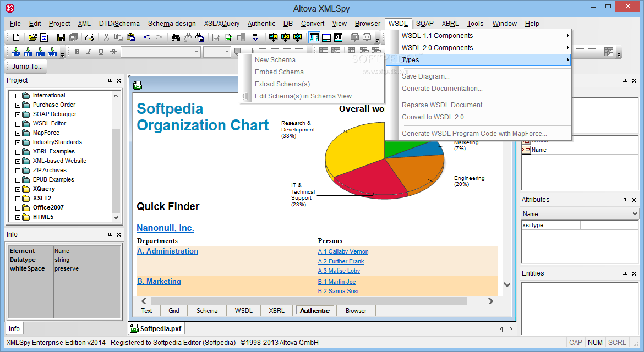Select the Office2007 project folder
644x352 pixels.
point(48,207)
